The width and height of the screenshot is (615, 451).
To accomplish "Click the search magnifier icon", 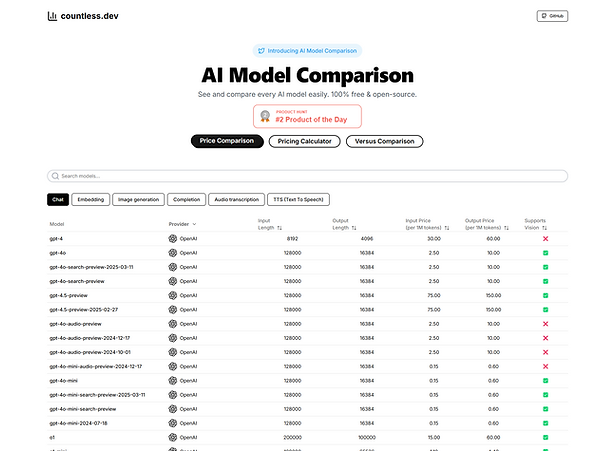I will coord(55,176).
